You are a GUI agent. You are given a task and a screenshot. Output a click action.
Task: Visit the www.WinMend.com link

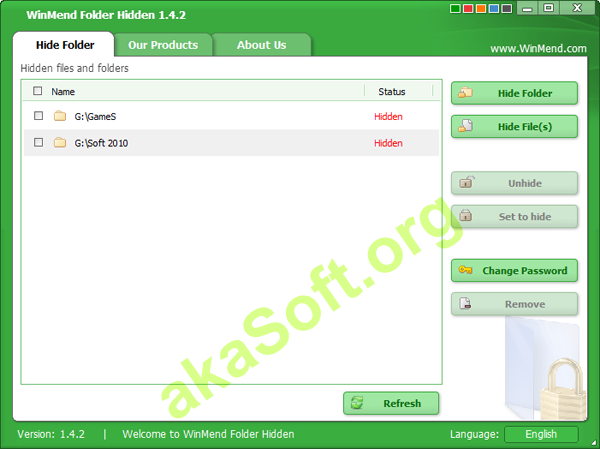(538, 49)
